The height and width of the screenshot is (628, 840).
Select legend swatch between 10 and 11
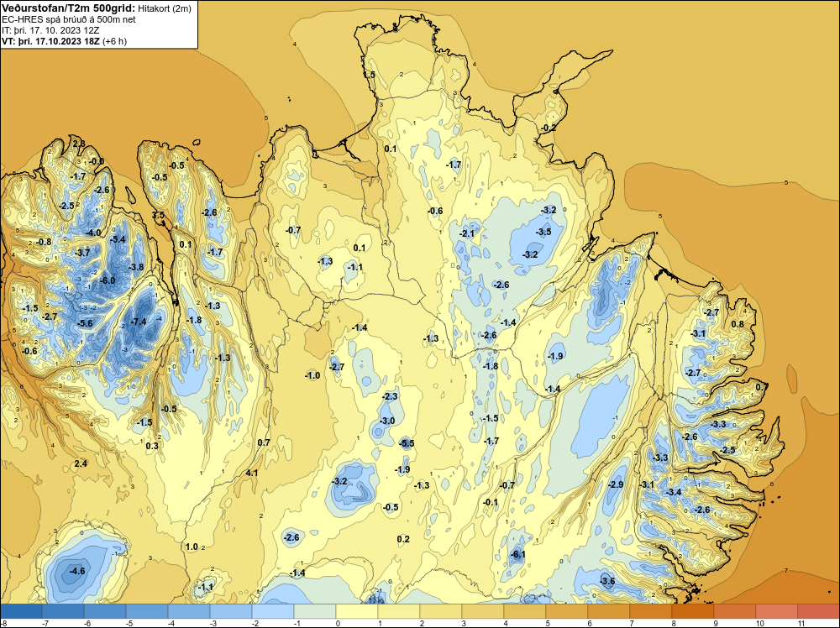(x=777, y=611)
